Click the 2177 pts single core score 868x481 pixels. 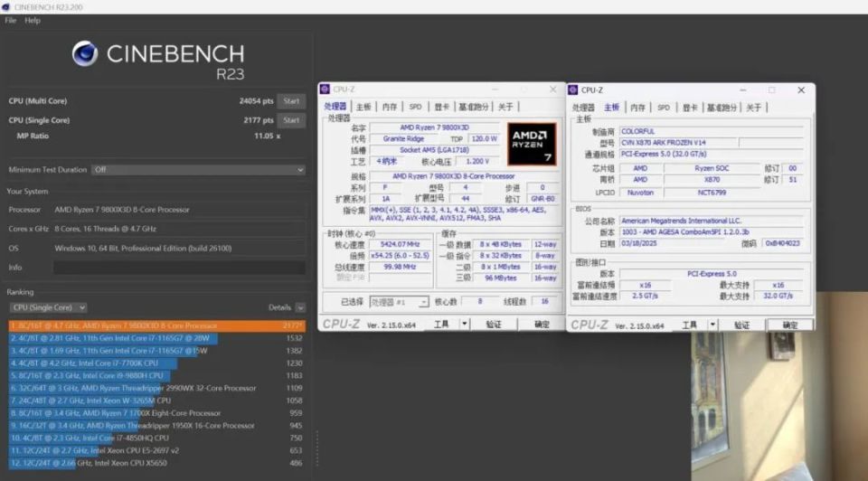click(x=258, y=120)
